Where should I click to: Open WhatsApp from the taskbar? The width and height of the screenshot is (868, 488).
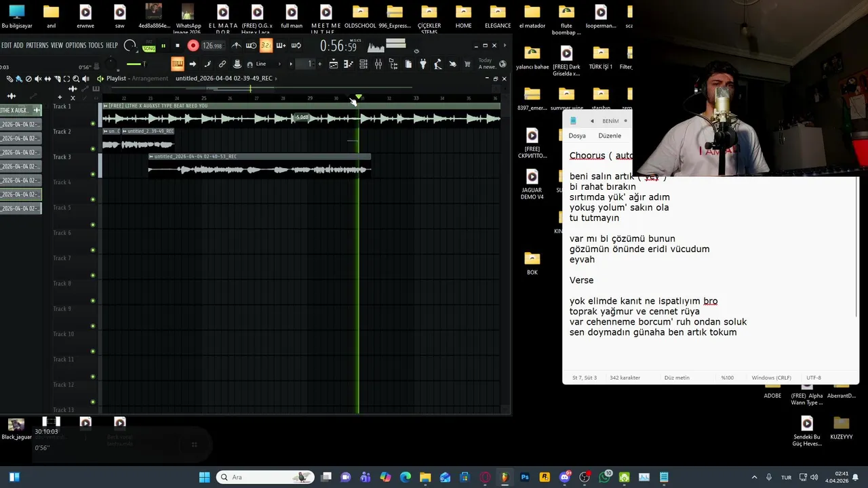(604, 477)
